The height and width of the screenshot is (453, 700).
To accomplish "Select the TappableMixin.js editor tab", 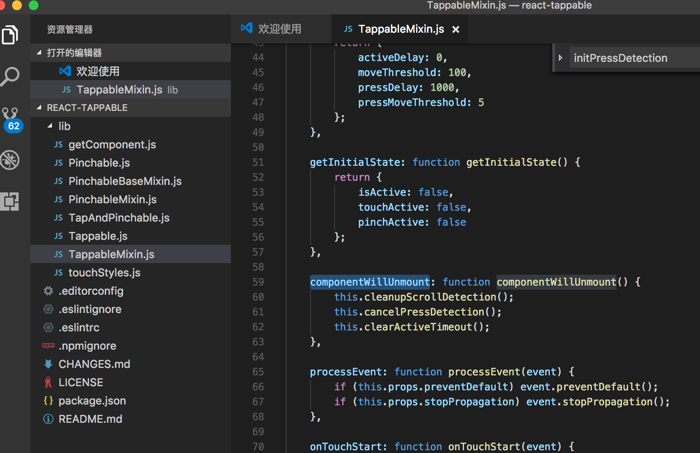I will pyautogui.click(x=400, y=29).
